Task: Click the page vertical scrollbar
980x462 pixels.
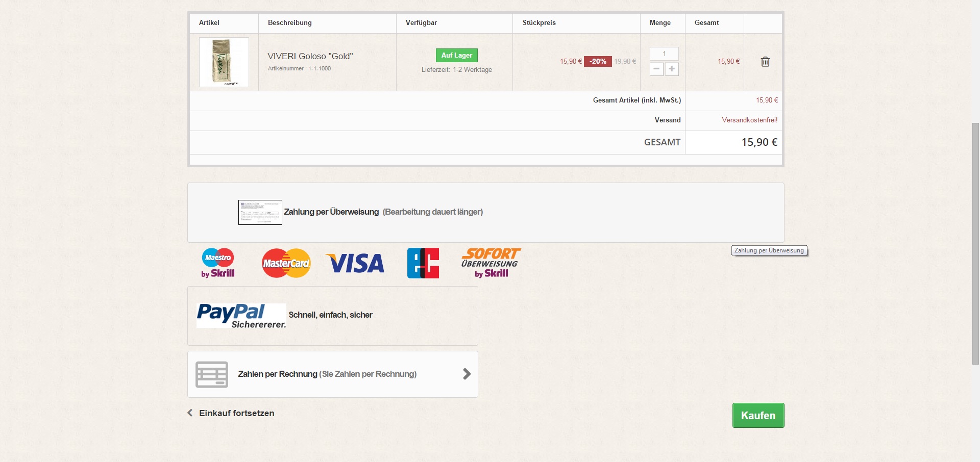Action: (x=975, y=243)
